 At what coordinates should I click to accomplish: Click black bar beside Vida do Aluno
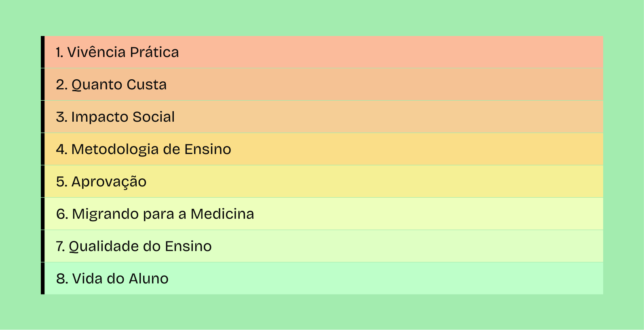point(42,279)
